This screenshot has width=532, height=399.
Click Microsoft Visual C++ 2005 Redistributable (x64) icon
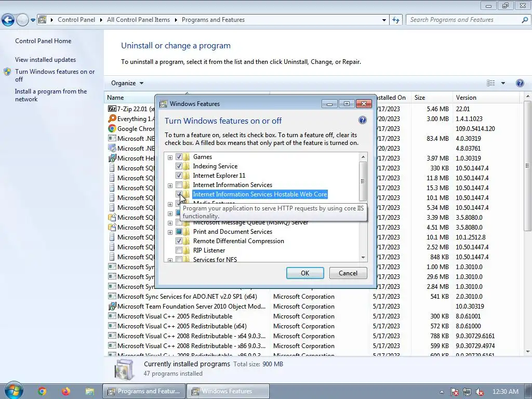tap(112, 326)
